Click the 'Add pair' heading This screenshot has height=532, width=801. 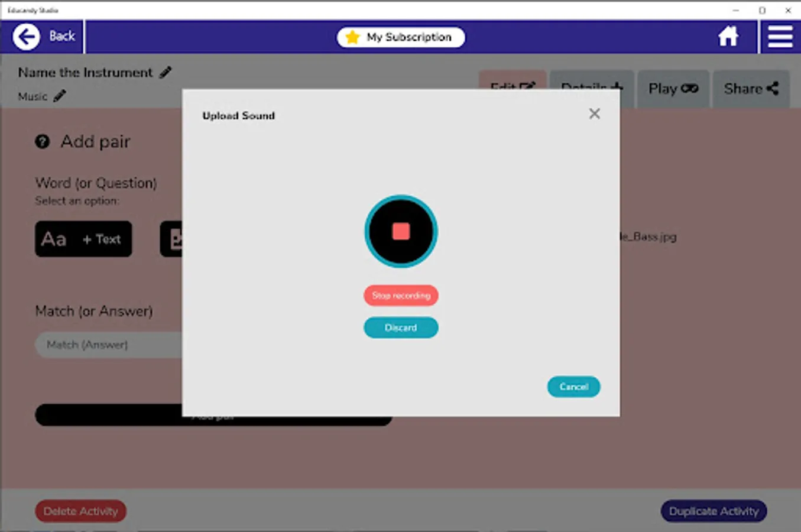(95, 142)
